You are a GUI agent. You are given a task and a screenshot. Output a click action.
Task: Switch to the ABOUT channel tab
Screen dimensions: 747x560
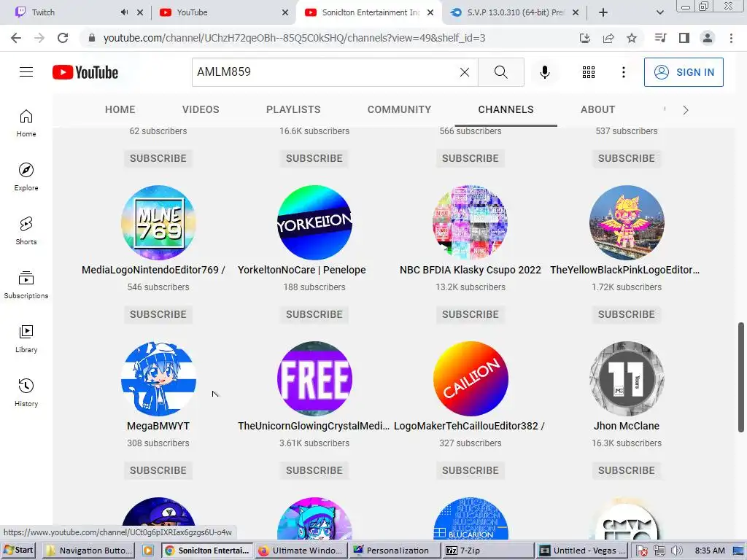click(598, 109)
